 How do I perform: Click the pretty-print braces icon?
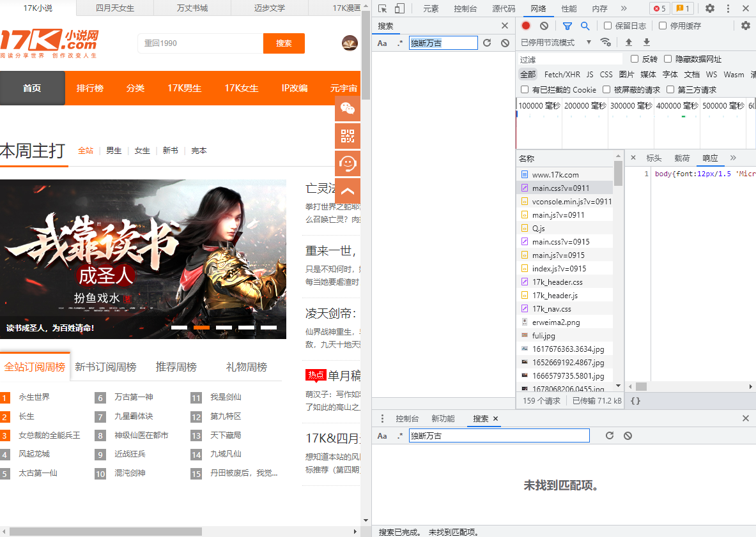point(635,401)
